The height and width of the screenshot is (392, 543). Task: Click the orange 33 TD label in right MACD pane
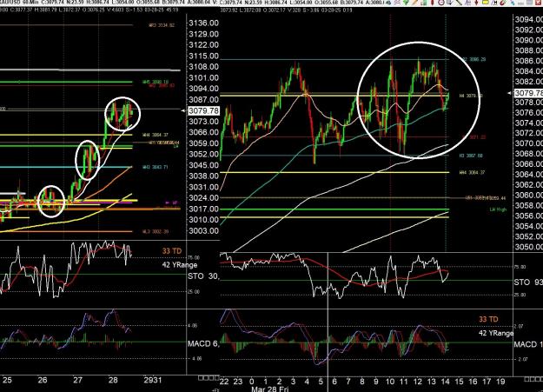click(488, 319)
